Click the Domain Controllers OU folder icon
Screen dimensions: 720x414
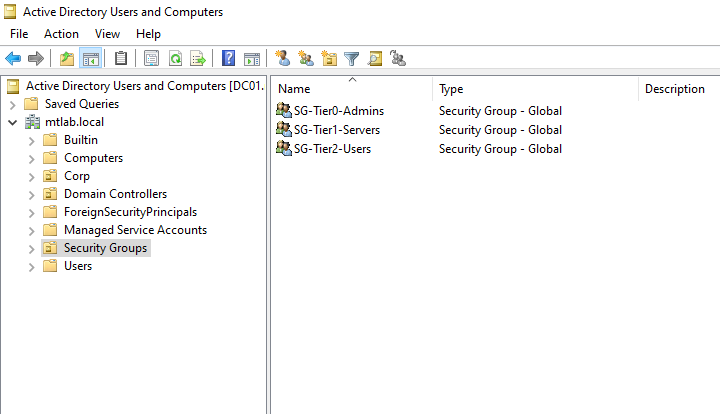[x=50, y=194]
